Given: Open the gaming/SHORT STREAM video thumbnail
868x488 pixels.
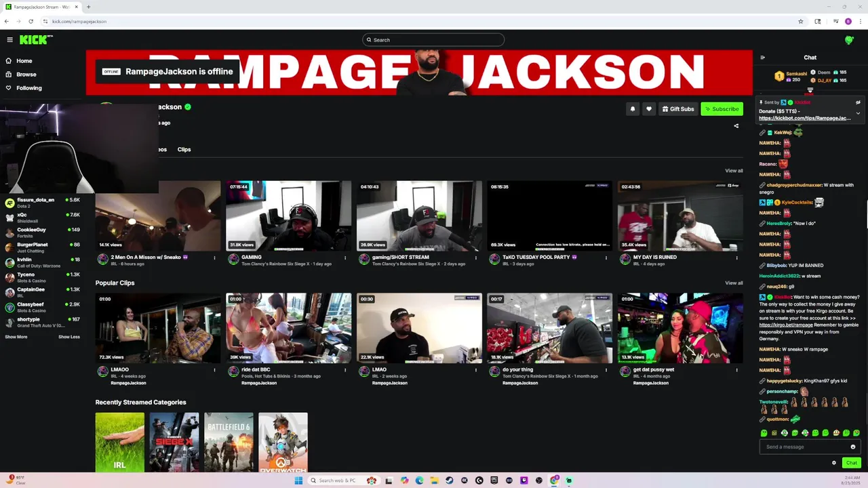Looking at the screenshot, I should tap(420, 216).
